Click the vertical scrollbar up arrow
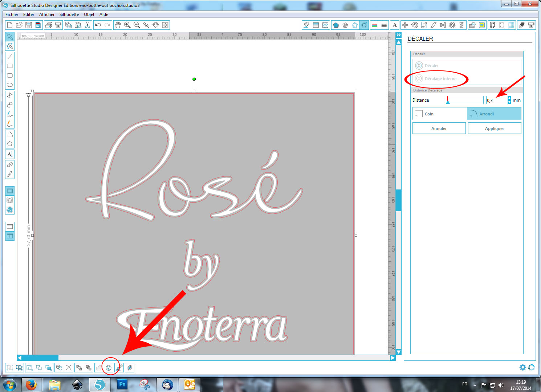 pyautogui.click(x=399, y=42)
